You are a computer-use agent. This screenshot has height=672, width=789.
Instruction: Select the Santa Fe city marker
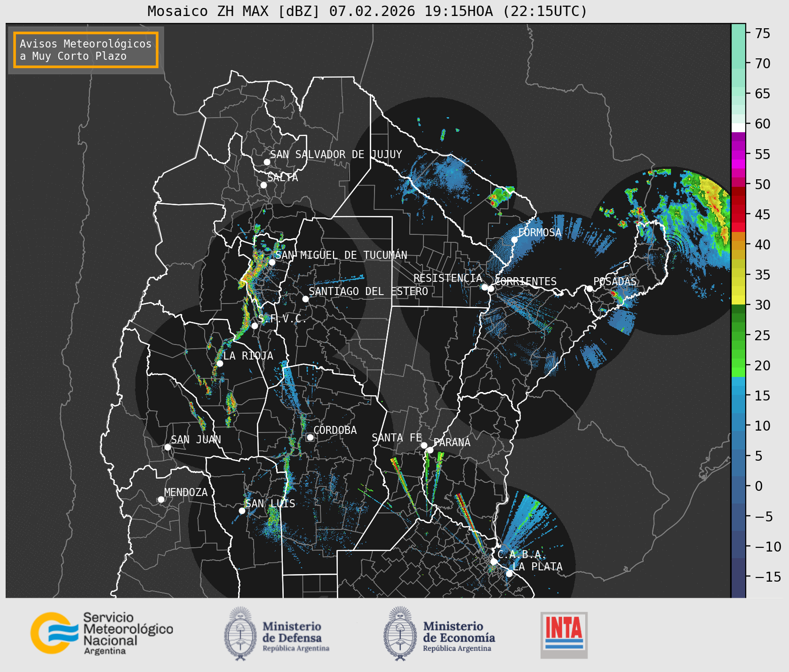pyautogui.click(x=424, y=445)
